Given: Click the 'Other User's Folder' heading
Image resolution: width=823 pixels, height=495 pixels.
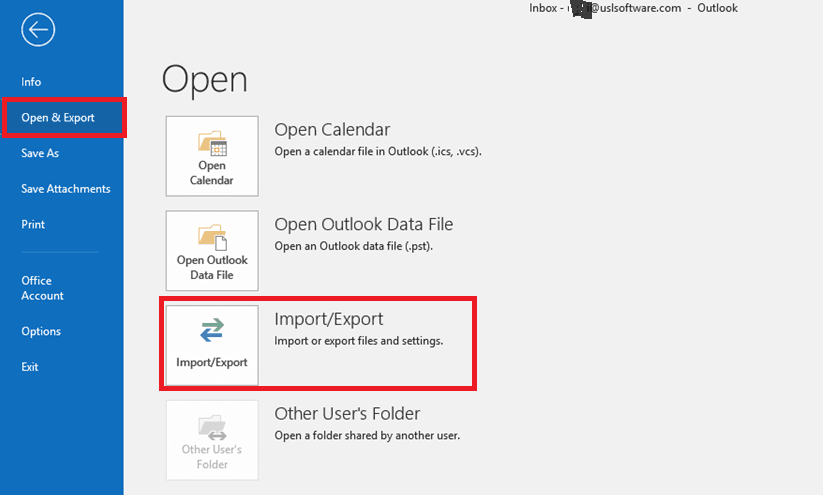Looking at the screenshot, I should 347,414.
